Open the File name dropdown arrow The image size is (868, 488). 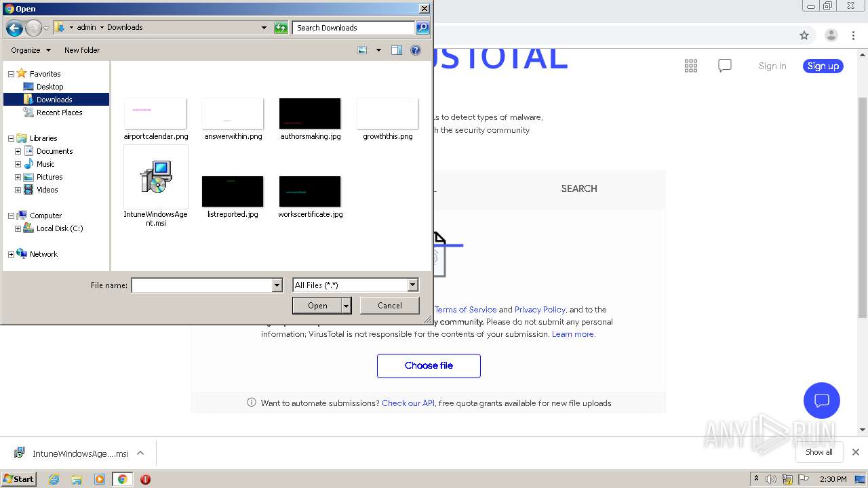click(x=277, y=285)
